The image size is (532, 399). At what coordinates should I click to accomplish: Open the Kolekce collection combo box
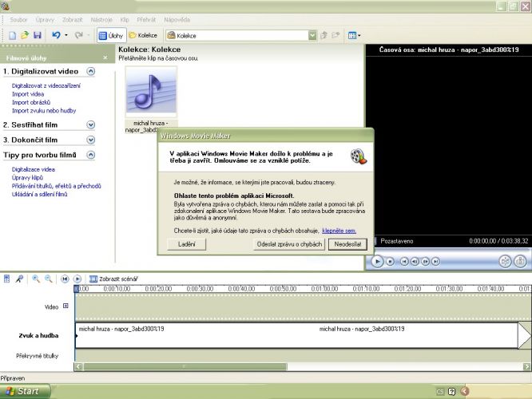(x=241, y=35)
